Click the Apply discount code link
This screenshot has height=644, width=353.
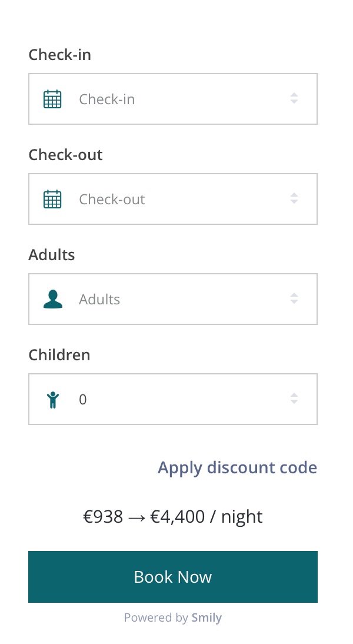tap(237, 467)
